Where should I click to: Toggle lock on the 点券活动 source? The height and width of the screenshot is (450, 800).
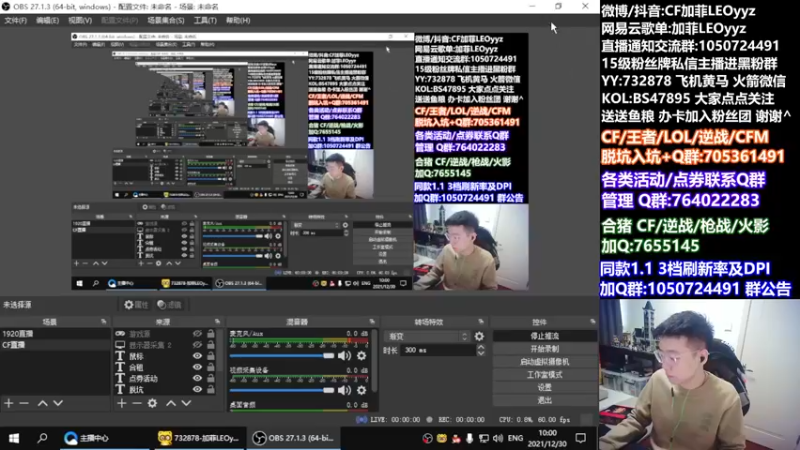click(x=211, y=379)
